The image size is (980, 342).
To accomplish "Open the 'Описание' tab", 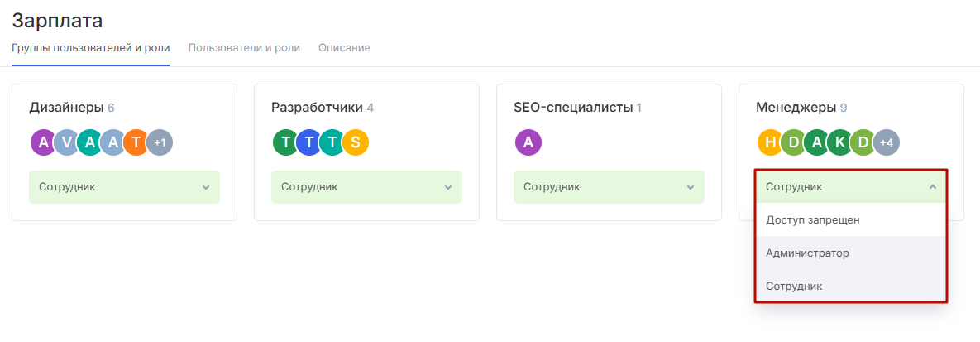I will pyautogui.click(x=344, y=48).
